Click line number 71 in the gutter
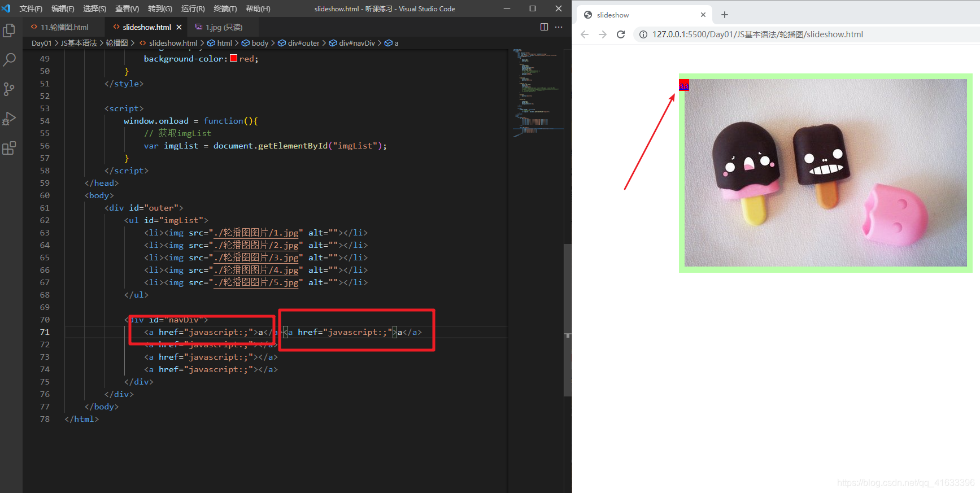 click(x=45, y=332)
